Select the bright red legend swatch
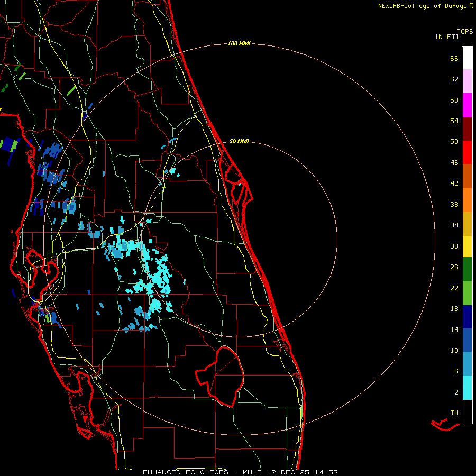This screenshot has width=476, height=476. 467,152
